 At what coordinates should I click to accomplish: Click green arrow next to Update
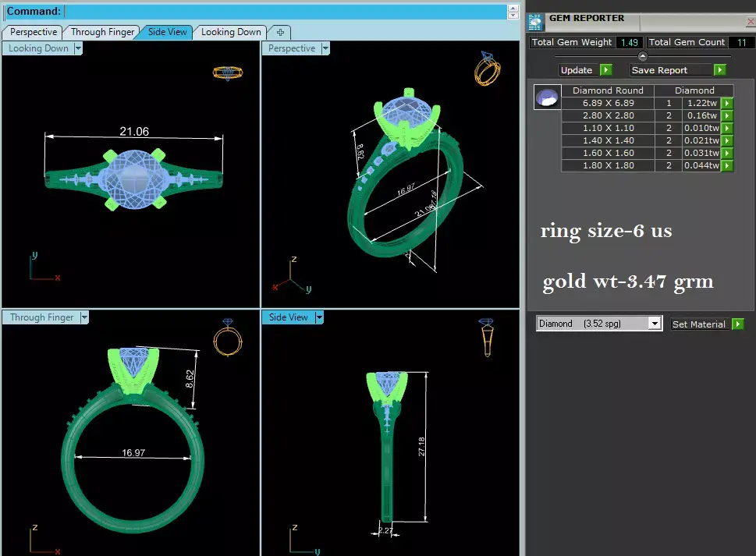[x=606, y=70]
